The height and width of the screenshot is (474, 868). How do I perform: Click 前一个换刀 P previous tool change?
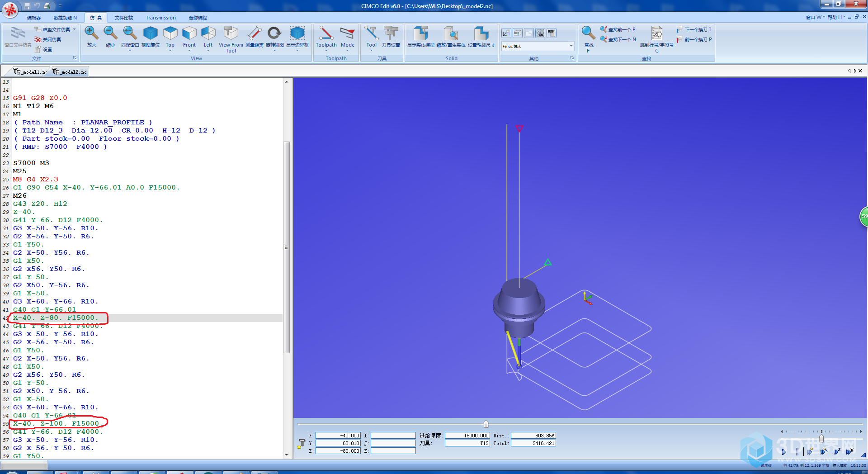coord(694,39)
